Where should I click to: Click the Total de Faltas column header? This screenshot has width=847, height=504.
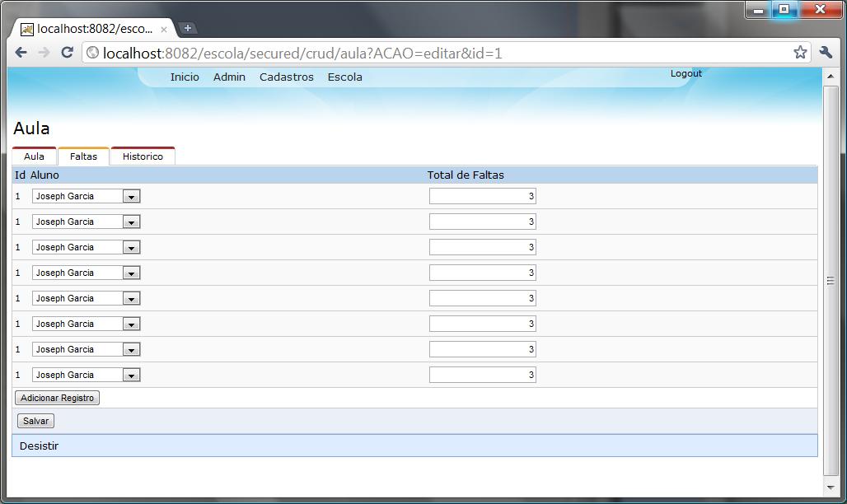(465, 175)
